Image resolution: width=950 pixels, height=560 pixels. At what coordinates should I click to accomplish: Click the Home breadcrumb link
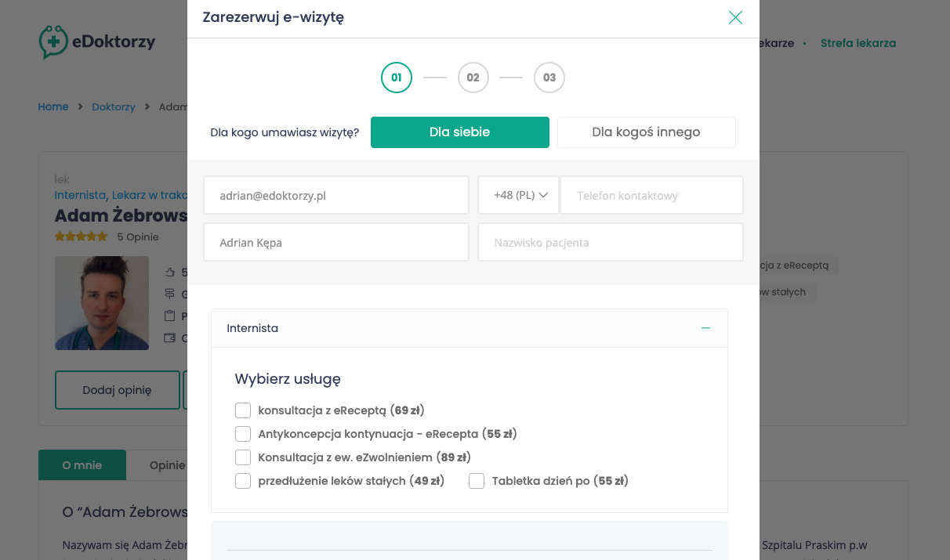(x=53, y=107)
